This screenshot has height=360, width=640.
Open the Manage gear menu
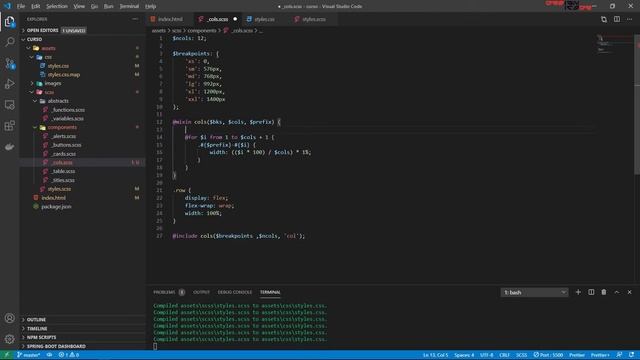[x=9, y=339]
